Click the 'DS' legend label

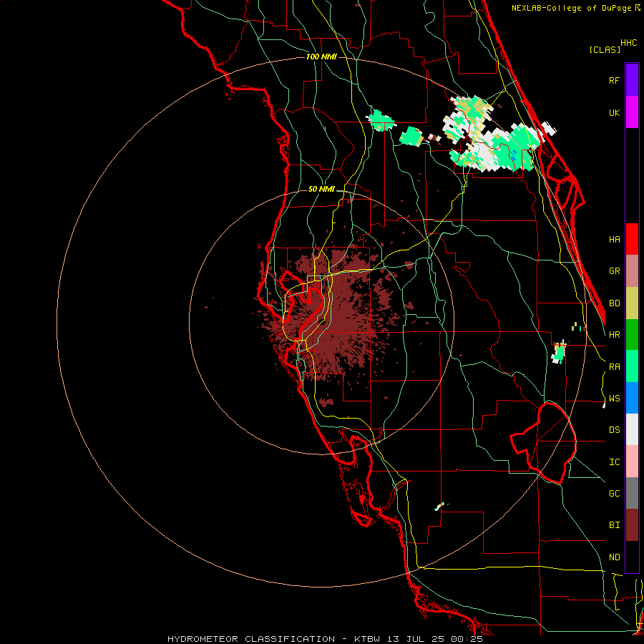[x=614, y=430]
